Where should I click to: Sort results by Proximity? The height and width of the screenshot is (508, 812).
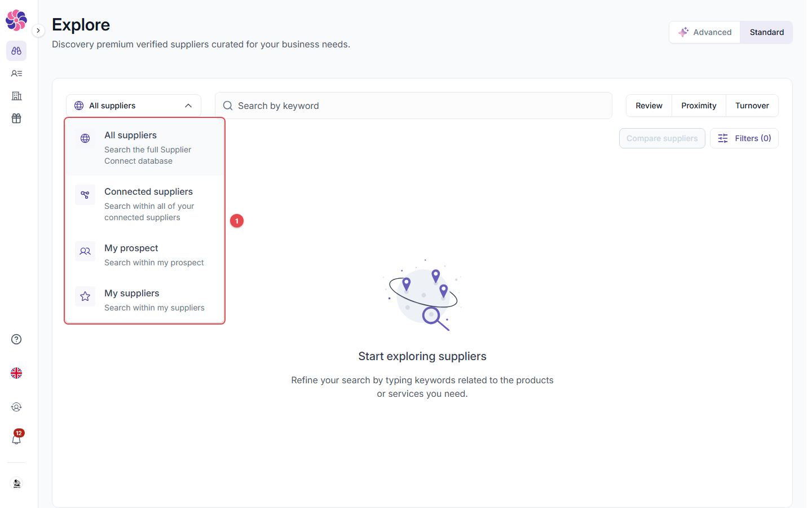(699, 106)
